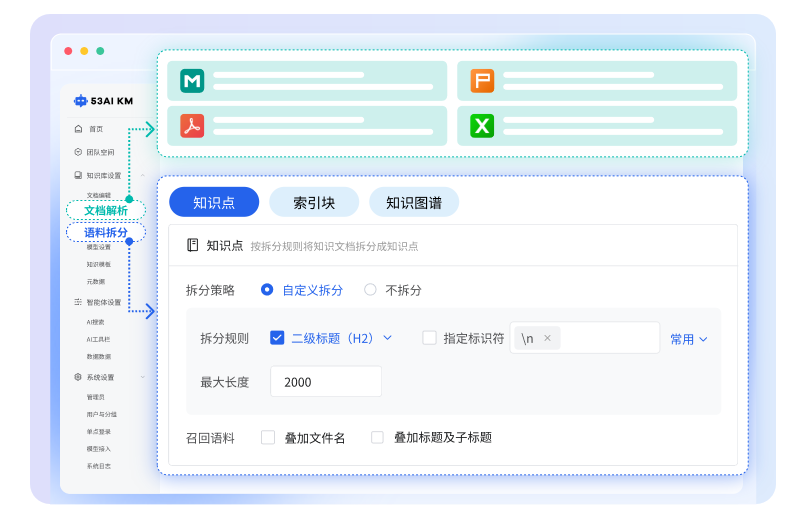Open AI工具栏 submenu item
Image resolution: width=805 pixels, height=520 pixels.
98,339
